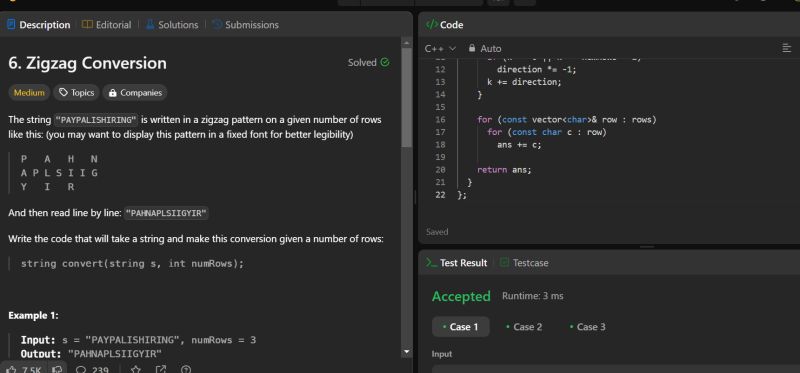This screenshot has height=373, width=800.
Task: Select the Case 2 test case
Action: tap(524, 327)
